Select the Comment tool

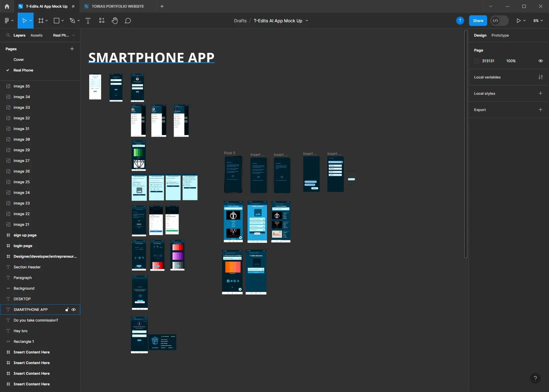[x=128, y=21]
